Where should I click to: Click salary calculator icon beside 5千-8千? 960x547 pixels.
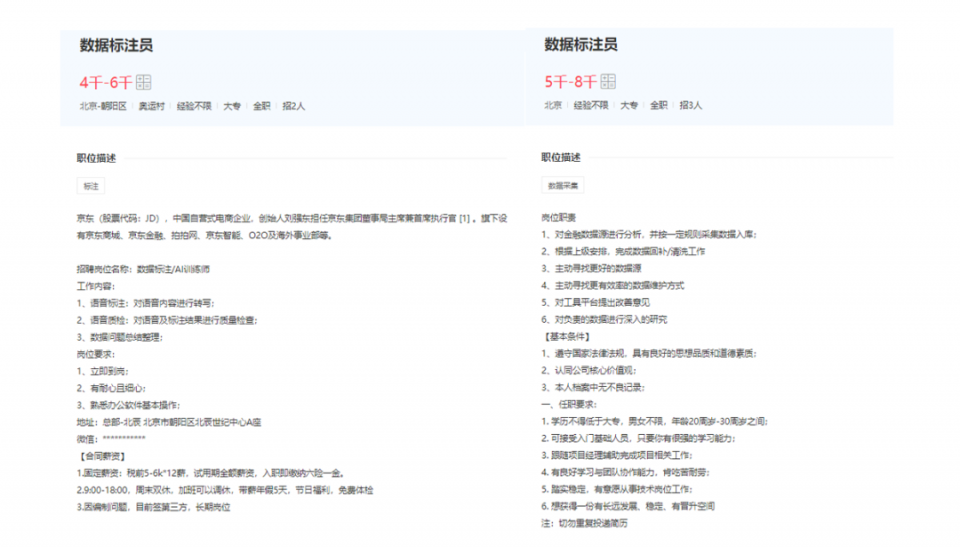(608, 81)
